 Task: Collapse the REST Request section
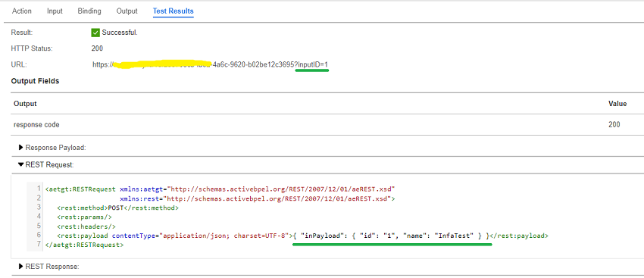[x=46, y=164]
